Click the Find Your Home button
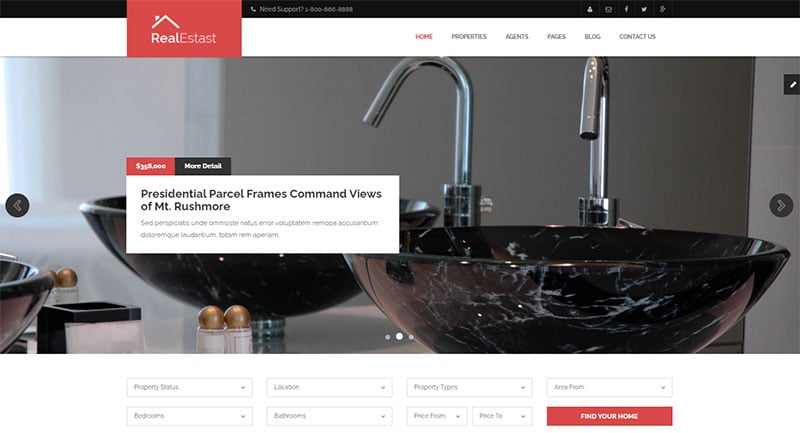Image resolution: width=800 pixels, height=433 pixels. point(609,416)
